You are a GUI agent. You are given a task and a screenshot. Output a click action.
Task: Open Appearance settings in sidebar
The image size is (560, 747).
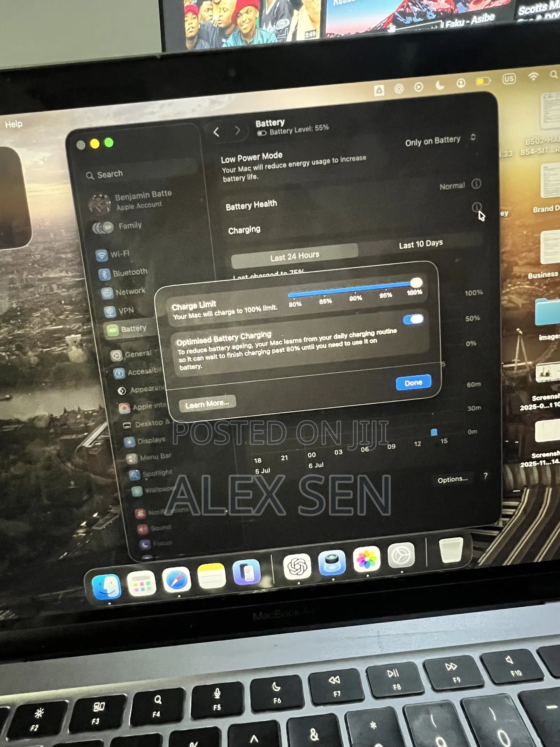pos(141,390)
